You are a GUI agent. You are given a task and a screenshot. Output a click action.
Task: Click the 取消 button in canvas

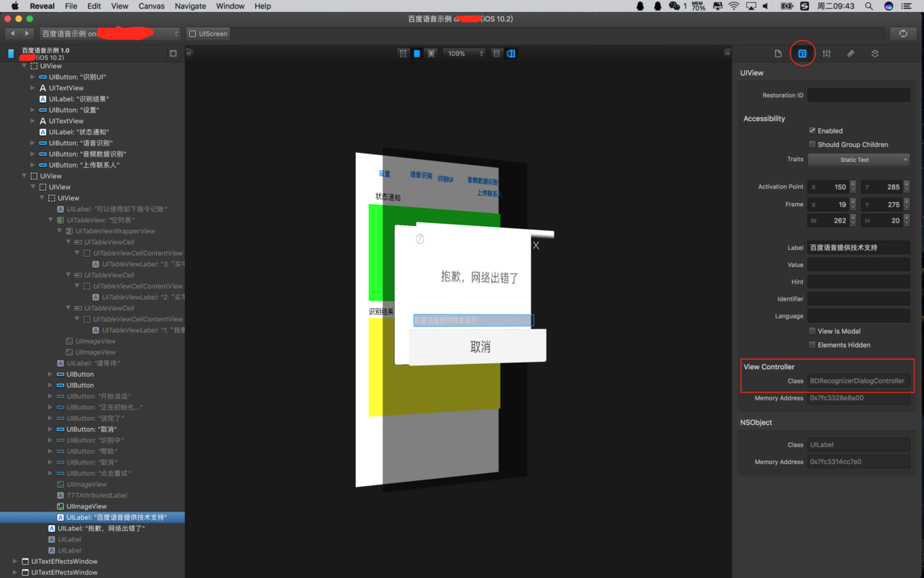(x=480, y=347)
